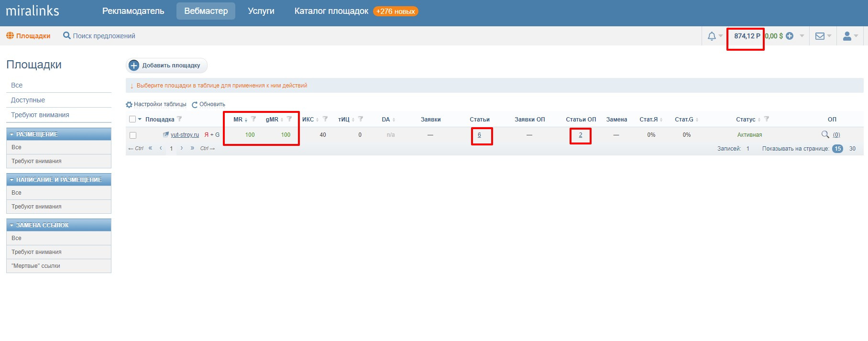Click the filter funnel beside тИЦ header
The width and height of the screenshot is (868, 341).
pos(361,119)
